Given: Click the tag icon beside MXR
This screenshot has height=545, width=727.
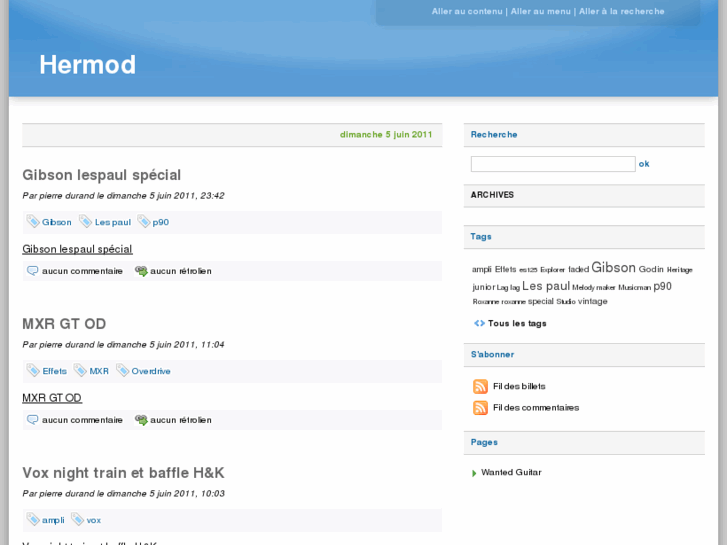Looking at the screenshot, I should pyautogui.click(x=80, y=370).
